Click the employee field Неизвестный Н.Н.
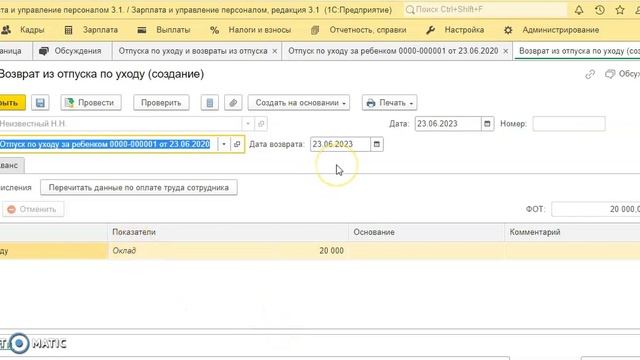640x360 pixels. click(x=120, y=124)
